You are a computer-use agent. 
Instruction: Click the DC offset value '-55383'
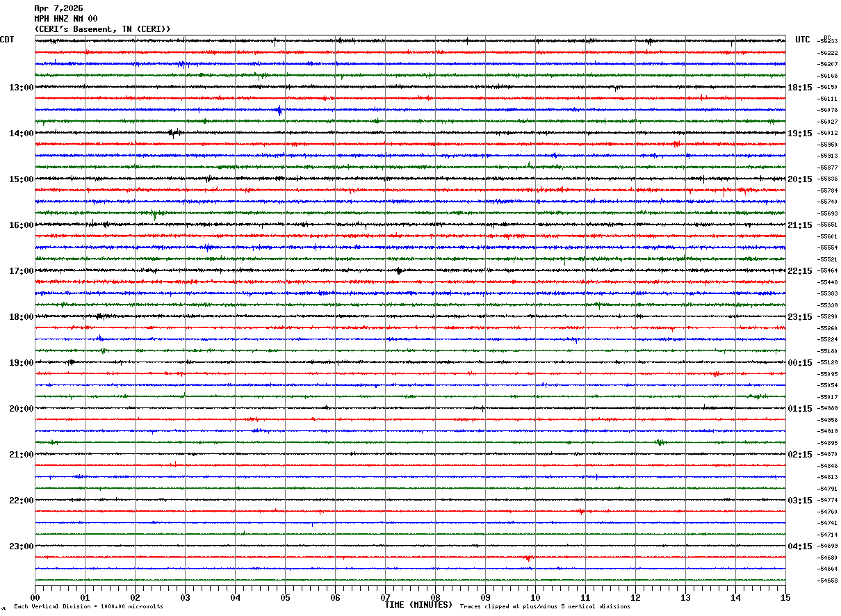[x=827, y=293]
